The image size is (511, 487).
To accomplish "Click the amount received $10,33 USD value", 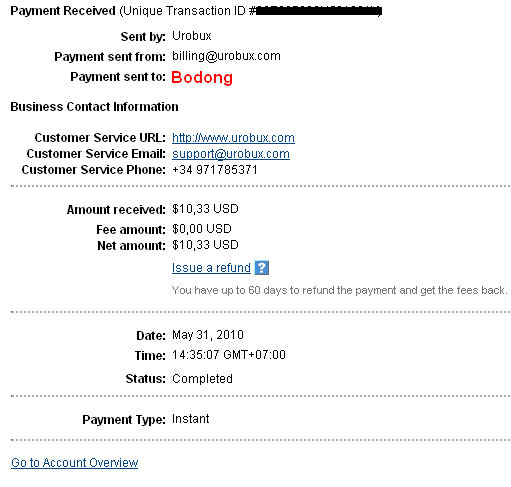I will pyautogui.click(x=205, y=209).
